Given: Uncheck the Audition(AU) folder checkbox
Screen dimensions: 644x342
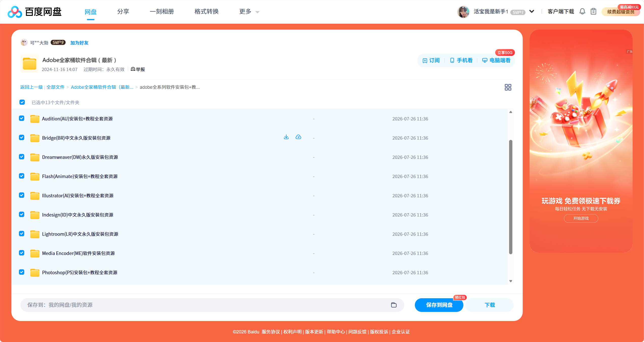Looking at the screenshot, I should coord(22,118).
